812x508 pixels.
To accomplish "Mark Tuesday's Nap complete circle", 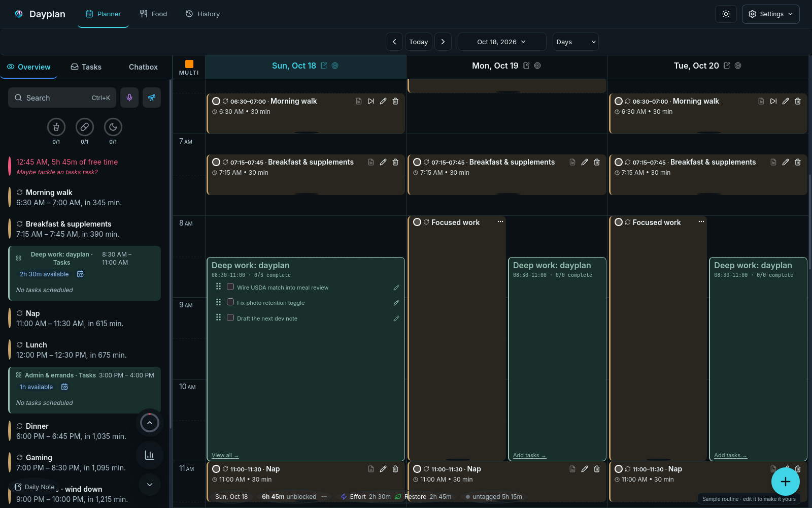I will [x=619, y=469].
